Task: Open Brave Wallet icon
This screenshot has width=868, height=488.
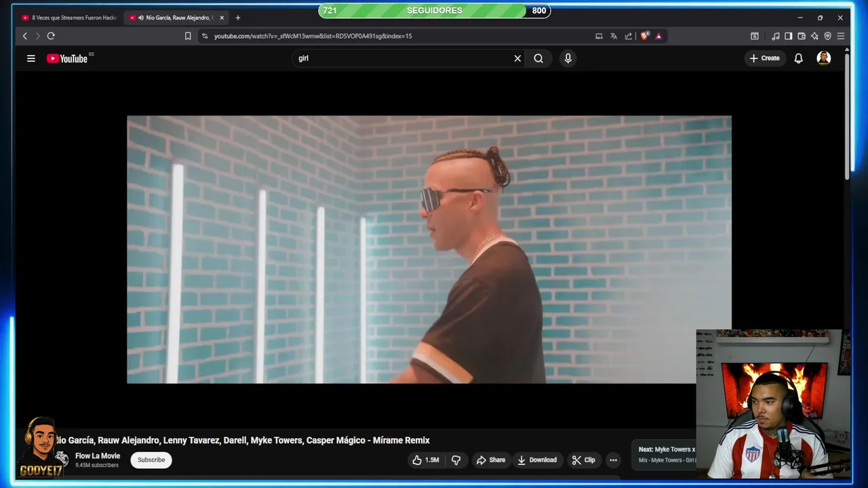Action: tap(802, 36)
